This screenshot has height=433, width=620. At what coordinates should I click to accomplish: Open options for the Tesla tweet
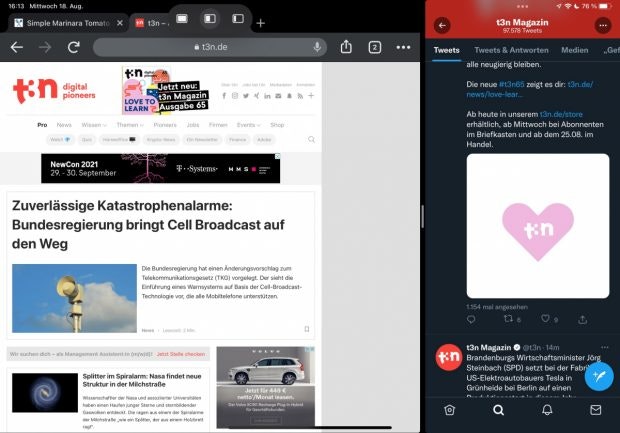[x=605, y=347]
